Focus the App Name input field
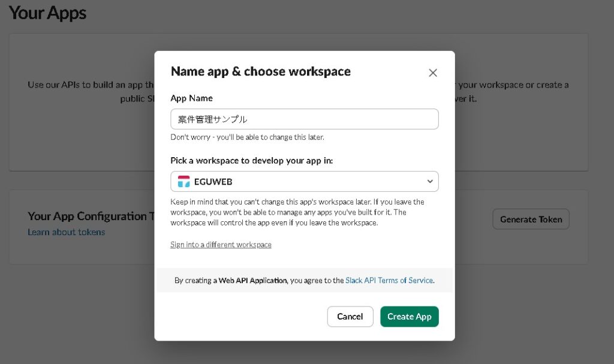Viewport: 614px width, 364px height. (x=304, y=119)
